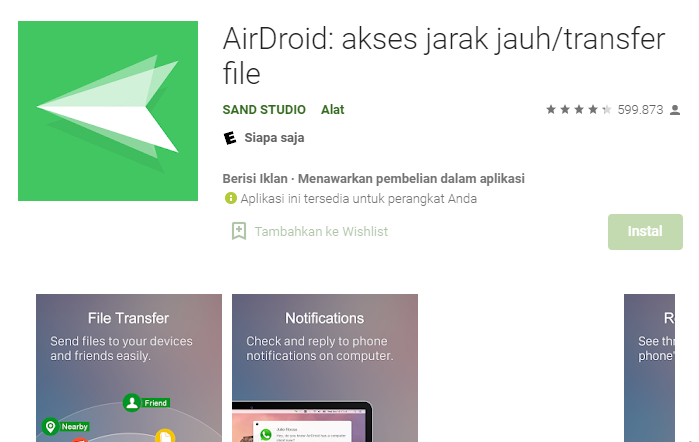Screen dimensions: 699x442
Task: Open the partially visible screenshot on the right
Action: [x=660, y=367]
